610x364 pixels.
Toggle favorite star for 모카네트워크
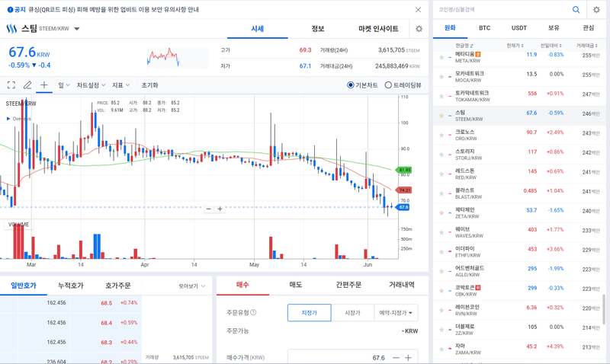(441, 77)
